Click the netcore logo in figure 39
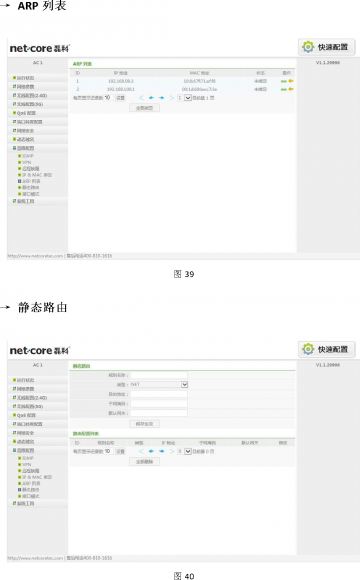 point(40,48)
